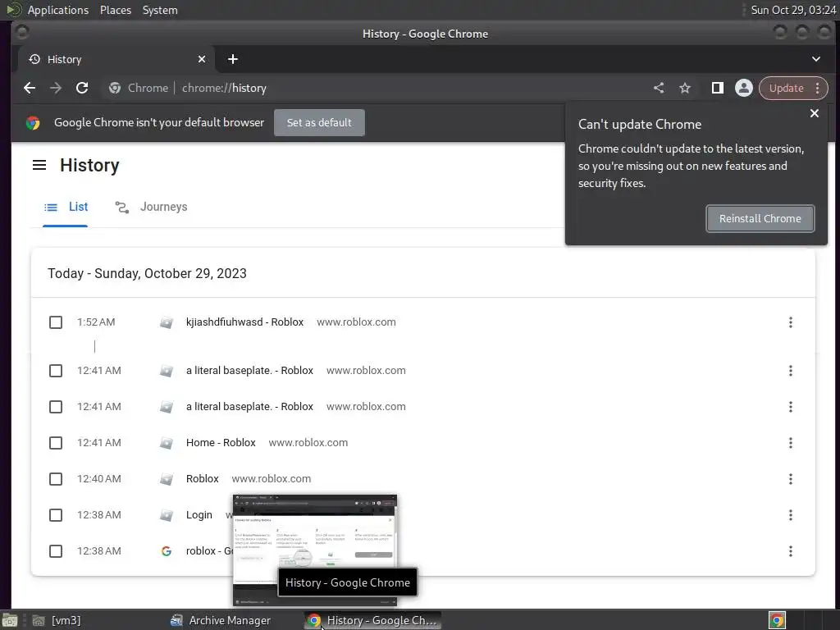Select checkbox for the 12:40 AM Roblox entry
This screenshot has height=630, width=840.
(56, 479)
